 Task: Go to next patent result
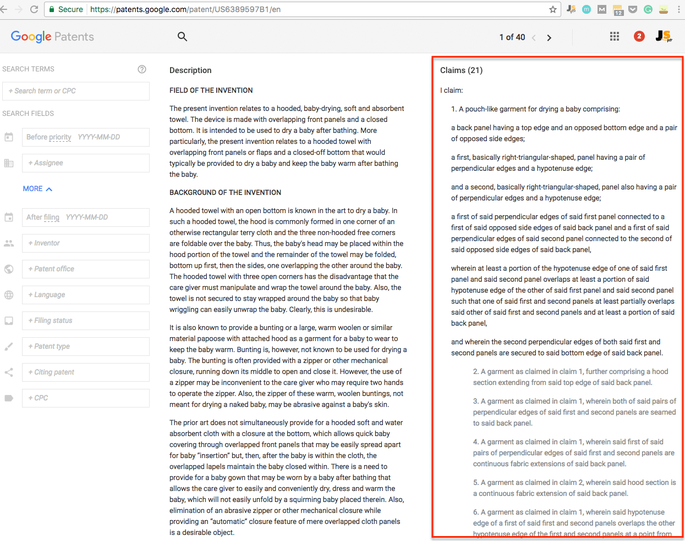tap(549, 38)
